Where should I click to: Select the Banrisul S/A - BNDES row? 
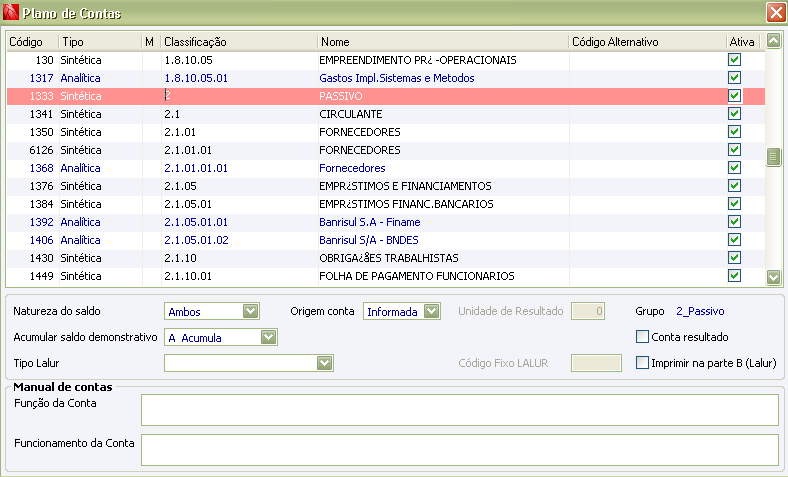(386, 240)
